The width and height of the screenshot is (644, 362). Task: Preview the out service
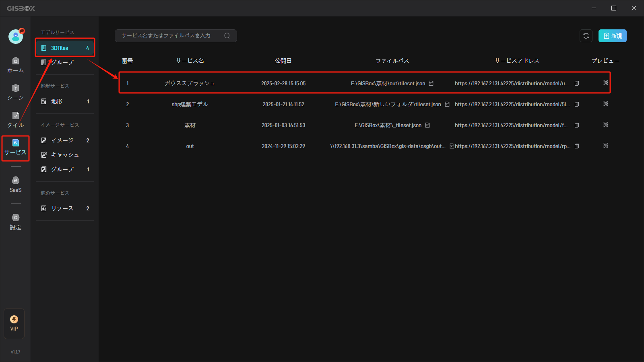click(x=606, y=145)
